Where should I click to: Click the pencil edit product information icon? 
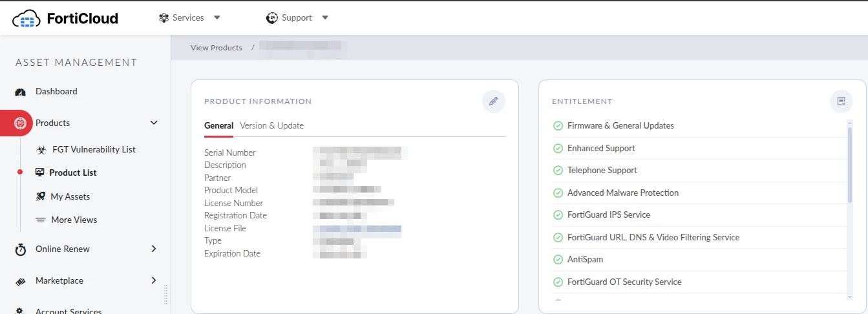tap(494, 101)
